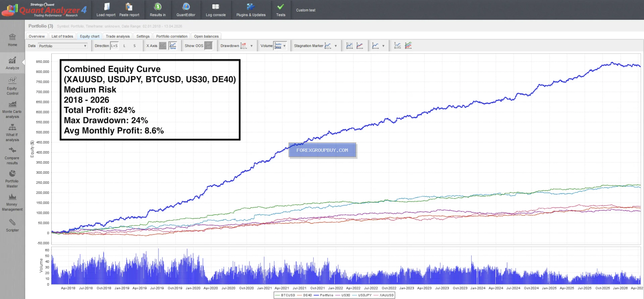
Task: Switch to the List of trades tab
Action: coord(62,36)
